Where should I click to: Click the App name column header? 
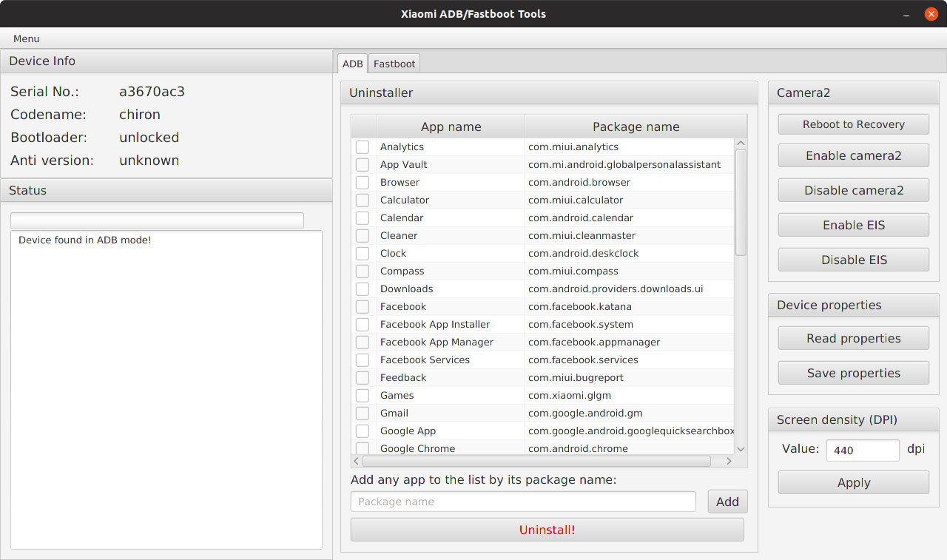click(x=451, y=126)
